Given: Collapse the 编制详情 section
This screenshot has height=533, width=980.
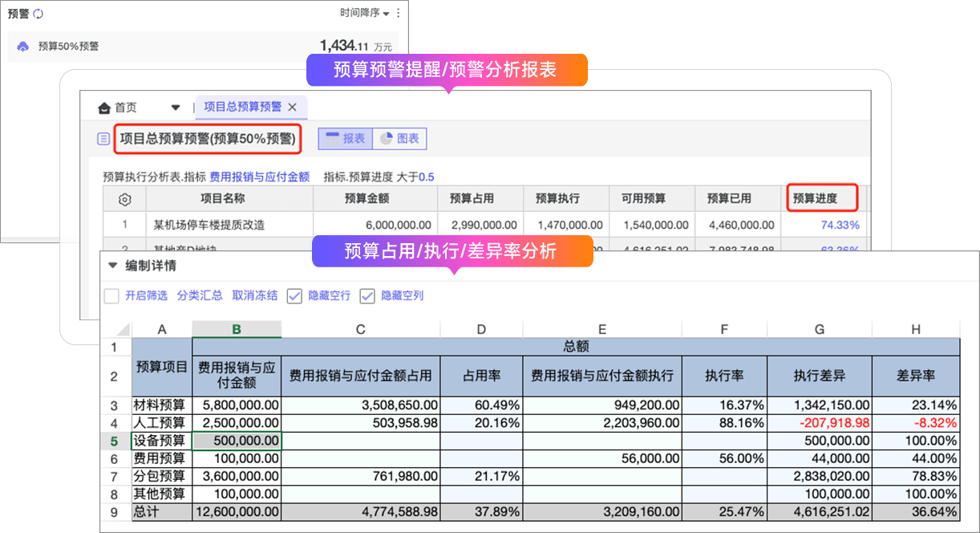Looking at the screenshot, I should tap(113, 266).
